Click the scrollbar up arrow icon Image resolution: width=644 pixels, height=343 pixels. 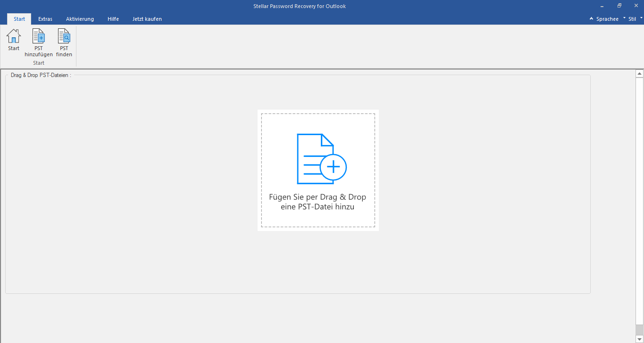coord(640,73)
